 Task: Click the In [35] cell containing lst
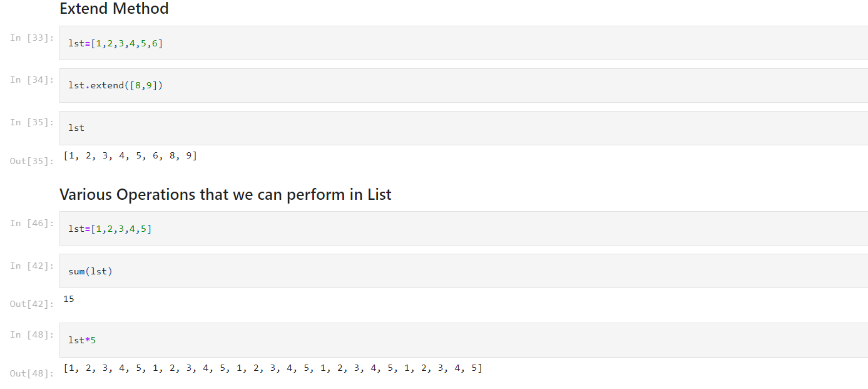(x=464, y=128)
